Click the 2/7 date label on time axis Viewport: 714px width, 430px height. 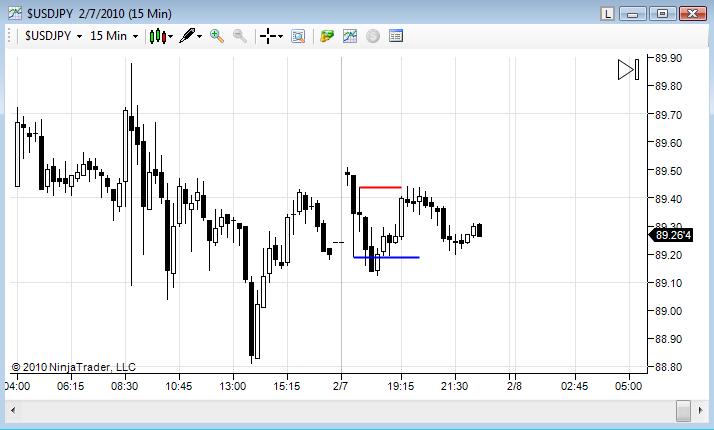coord(341,386)
